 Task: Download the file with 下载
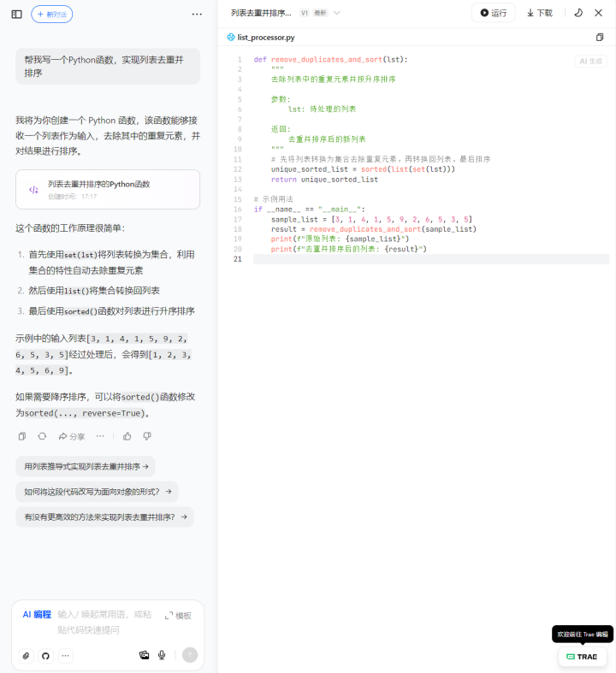pyautogui.click(x=539, y=13)
